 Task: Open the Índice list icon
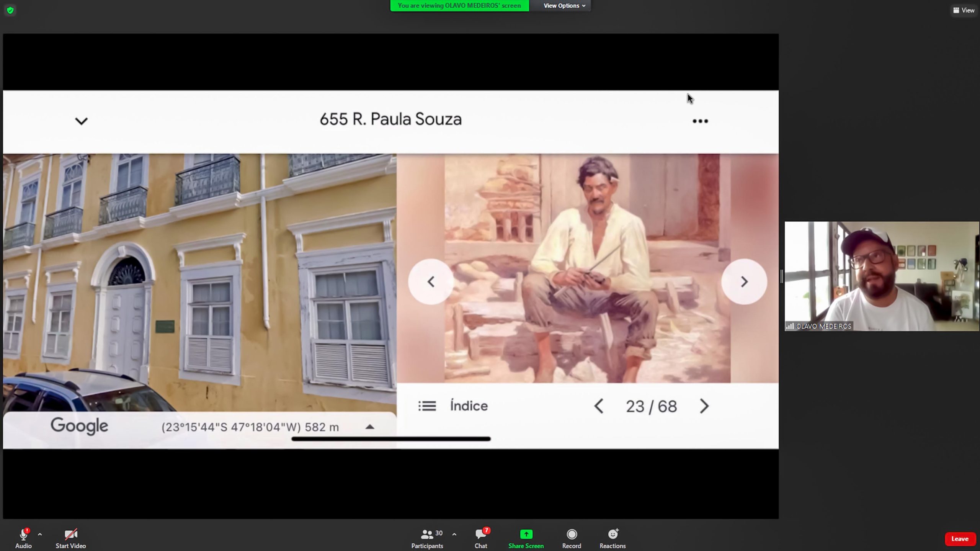coord(427,406)
